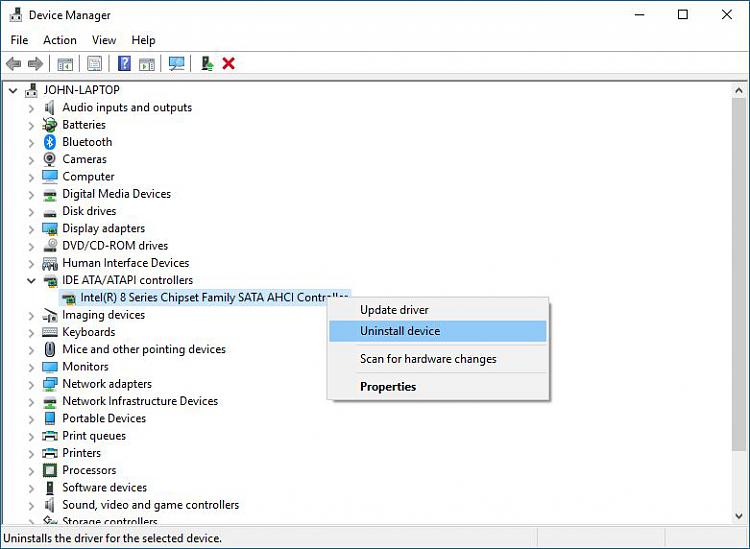Screen dimensions: 750x549
Task: Expand the Digital Media Devices node
Action: 31,195
